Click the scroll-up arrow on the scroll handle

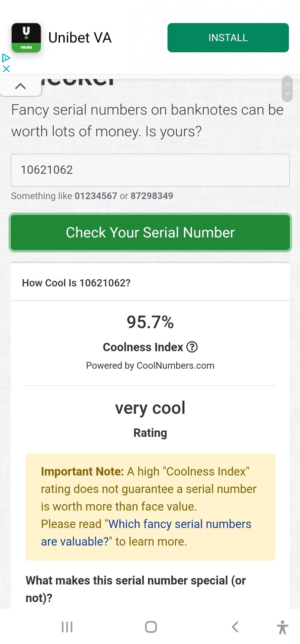pyautogui.click(x=287, y=84)
